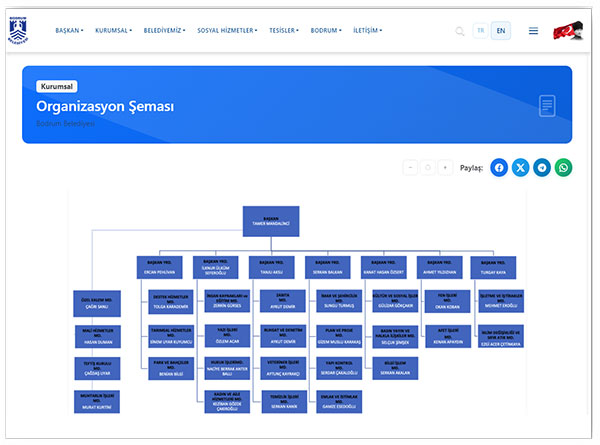Image resolution: width=600 pixels, height=445 pixels.
Task: Increase font size with plus button
Action: 445,168
